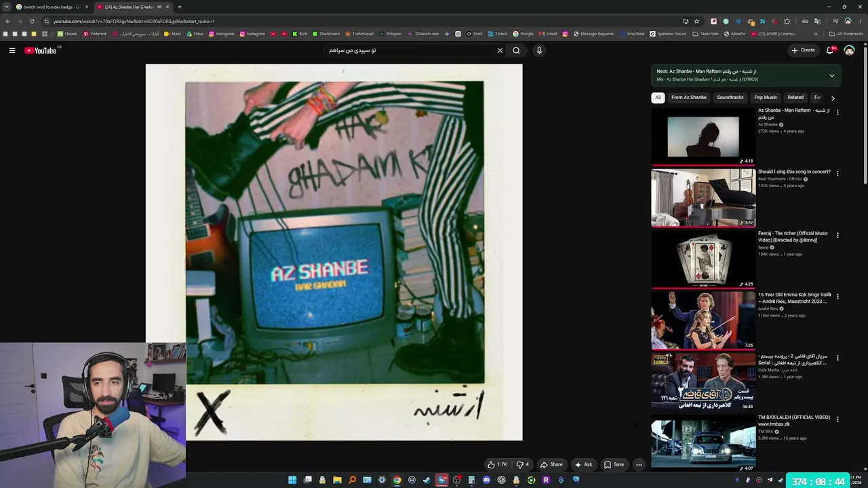Open the Sketchfab bookmarks folder

pyautogui.click(x=706, y=34)
